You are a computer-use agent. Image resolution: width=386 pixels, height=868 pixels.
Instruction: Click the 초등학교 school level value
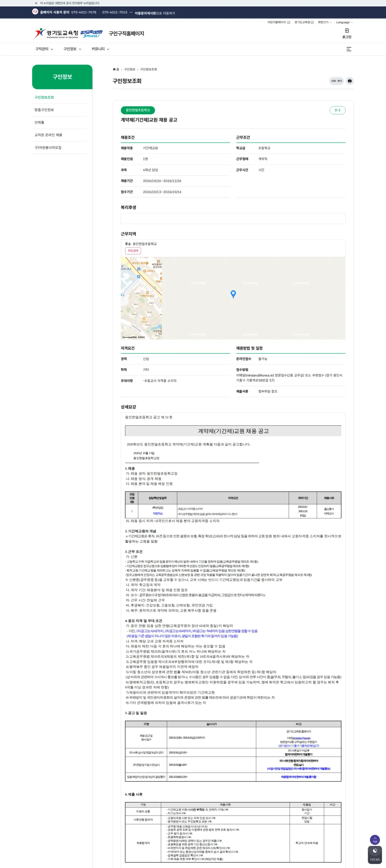[x=264, y=148]
